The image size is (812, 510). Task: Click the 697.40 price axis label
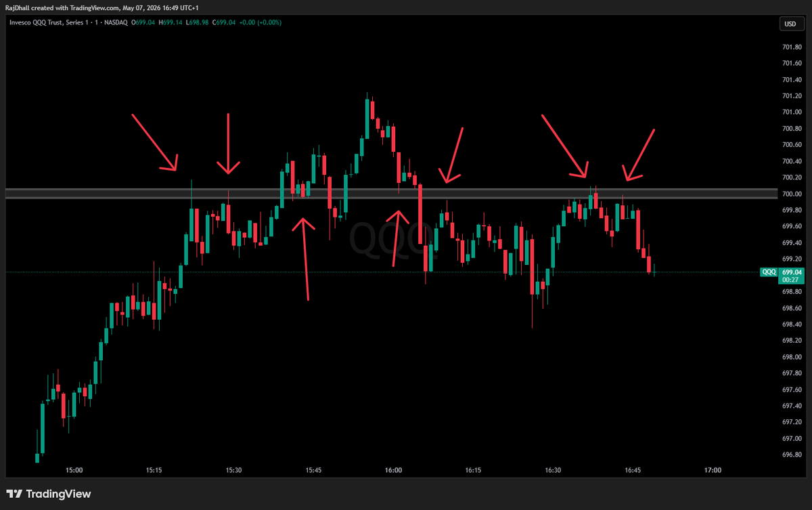click(x=792, y=406)
